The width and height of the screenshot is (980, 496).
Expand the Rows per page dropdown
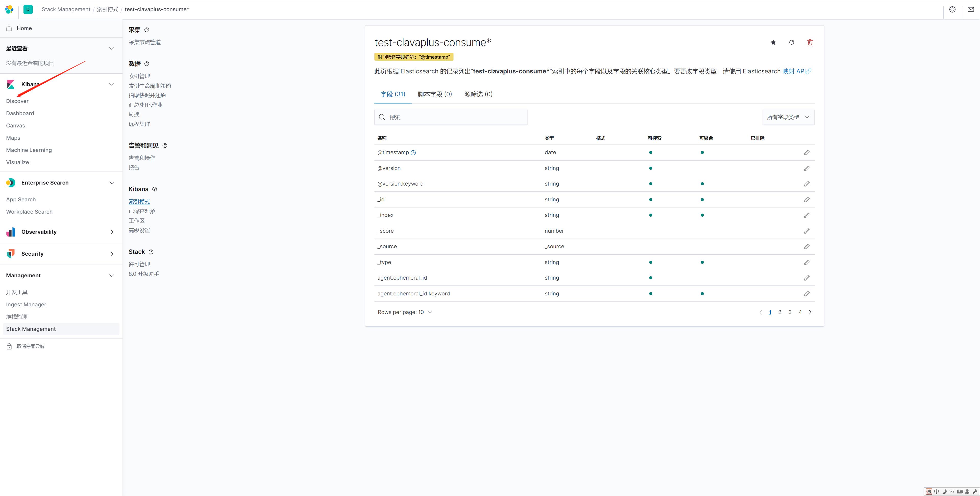tap(404, 311)
